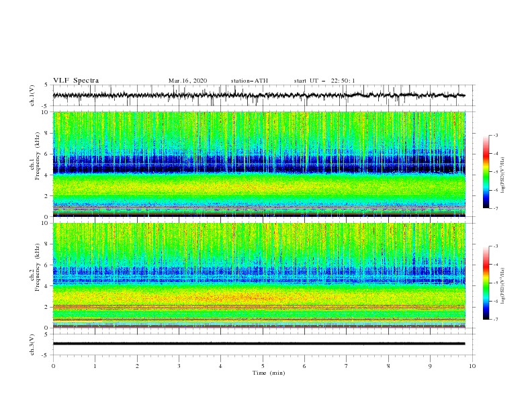Image resolution: width=532 pixels, height=411 pixels.
Task: Click the "station=ATH" header label
Action: click(249, 81)
